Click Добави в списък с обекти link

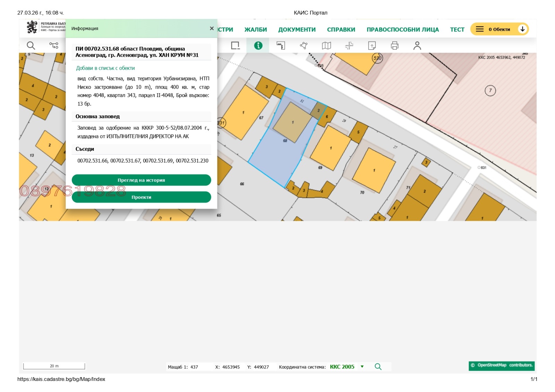point(105,68)
